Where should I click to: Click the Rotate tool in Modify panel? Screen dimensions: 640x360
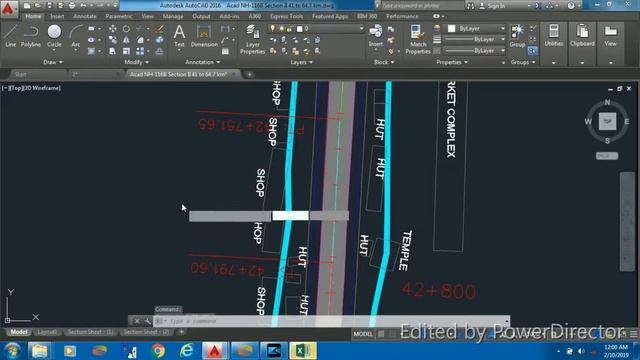click(126, 29)
